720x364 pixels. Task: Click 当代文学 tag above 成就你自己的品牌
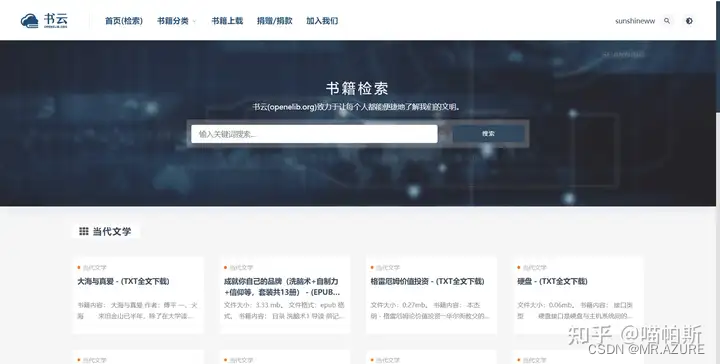point(241,268)
